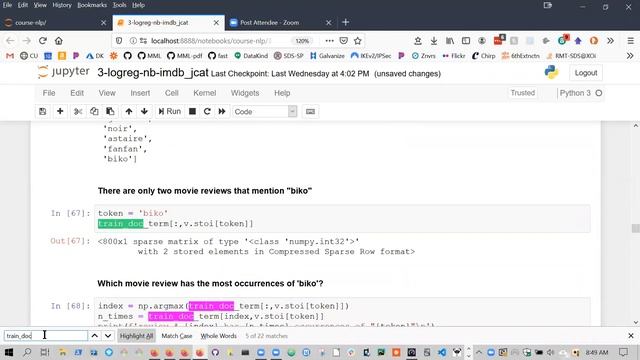
Task: Open the File menu in Jupyter
Action: [49, 93]
